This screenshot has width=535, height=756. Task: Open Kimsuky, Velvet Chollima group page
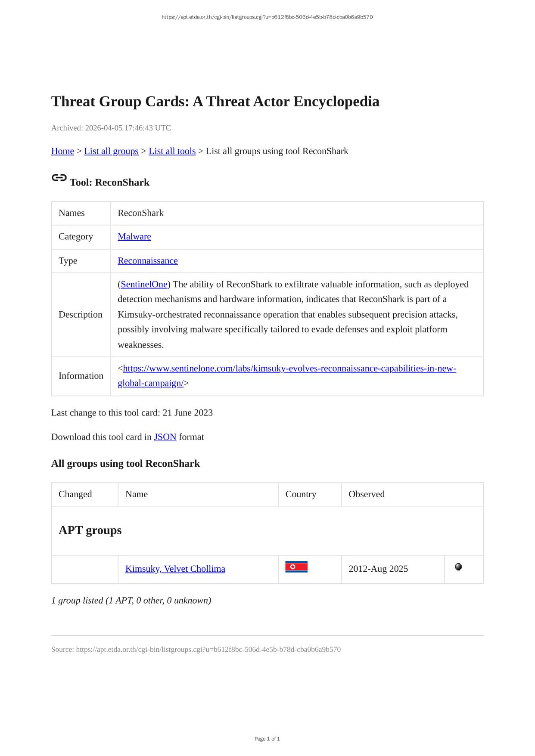point(175,569)
